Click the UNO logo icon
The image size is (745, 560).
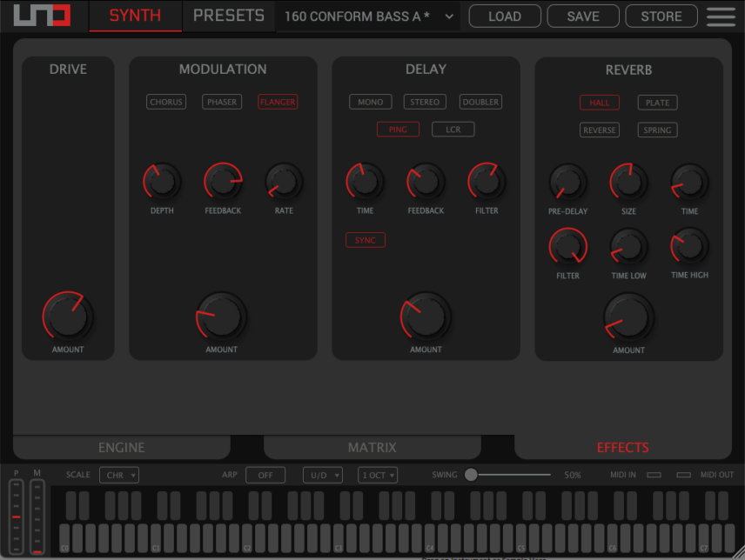42,17
